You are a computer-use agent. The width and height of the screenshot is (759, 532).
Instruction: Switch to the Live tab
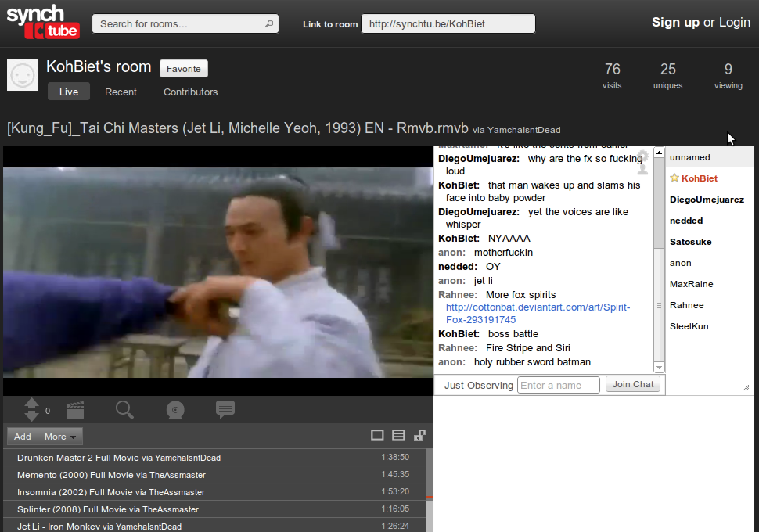point(69,92)
